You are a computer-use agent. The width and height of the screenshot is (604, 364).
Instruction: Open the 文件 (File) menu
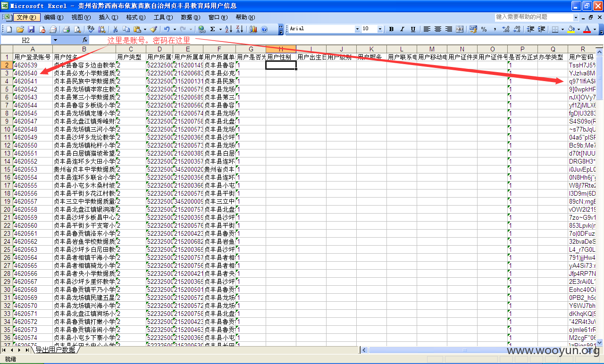point(26,17)
